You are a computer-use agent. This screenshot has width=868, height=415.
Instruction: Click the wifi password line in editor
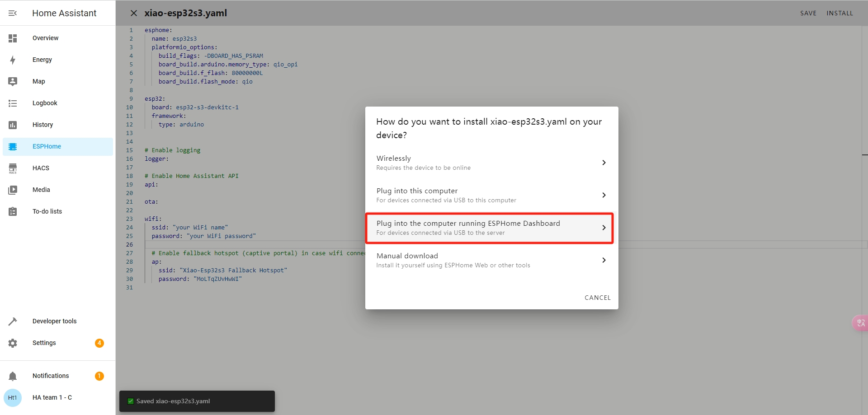click(204, 236)
